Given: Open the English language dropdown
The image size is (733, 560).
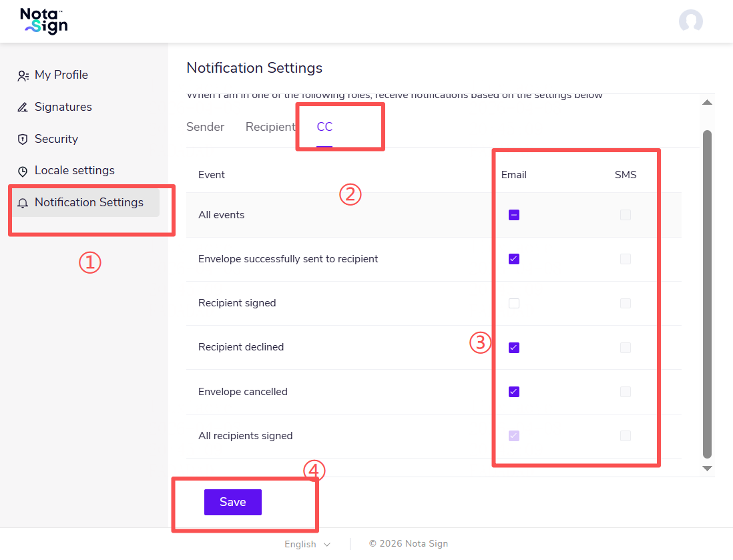Looking at the screenshot, I should pos(307,544).
